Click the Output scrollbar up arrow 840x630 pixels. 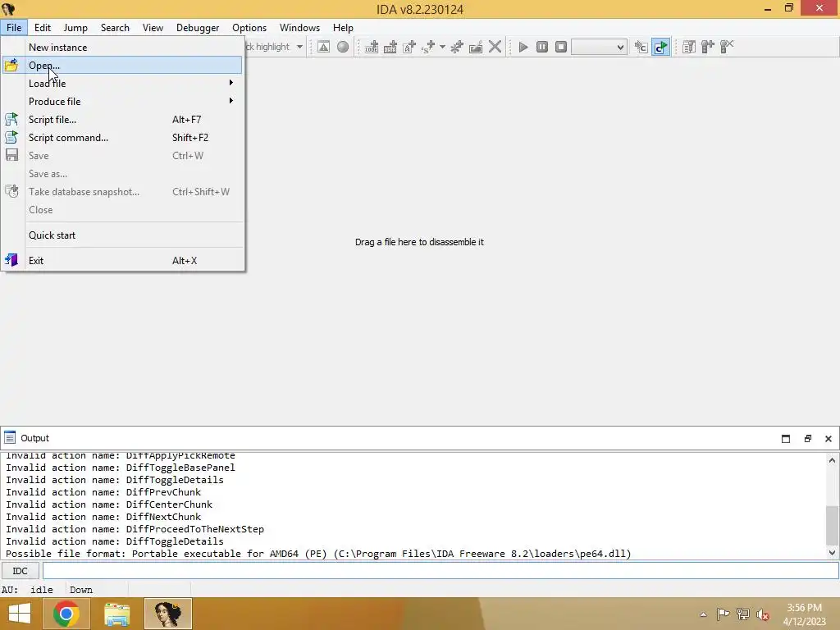(832, 459)
